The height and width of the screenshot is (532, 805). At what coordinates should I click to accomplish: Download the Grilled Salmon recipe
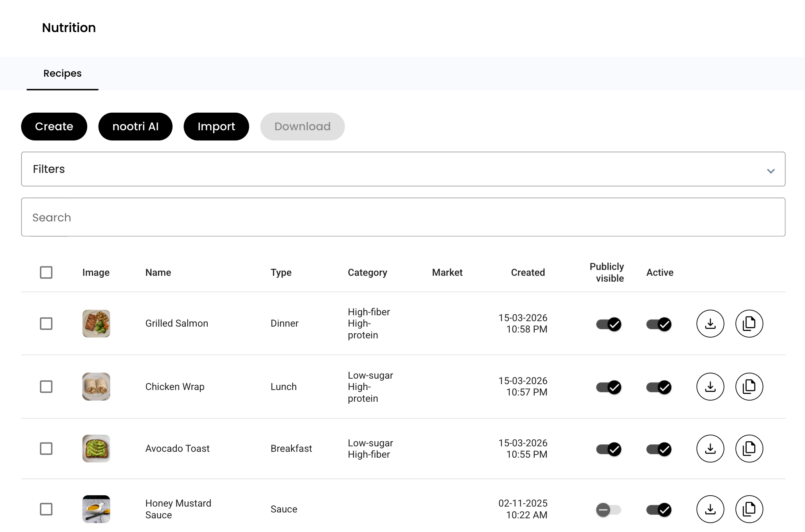(710, 324)
